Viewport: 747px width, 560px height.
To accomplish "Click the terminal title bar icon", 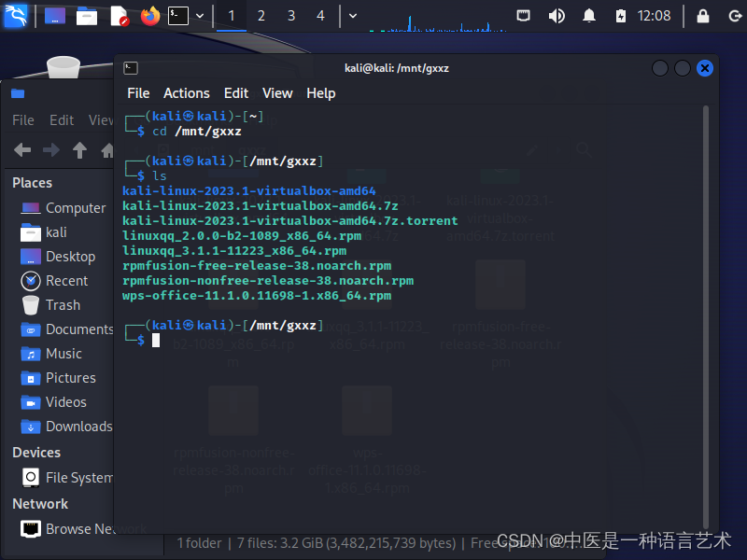I will click(131, 68).
